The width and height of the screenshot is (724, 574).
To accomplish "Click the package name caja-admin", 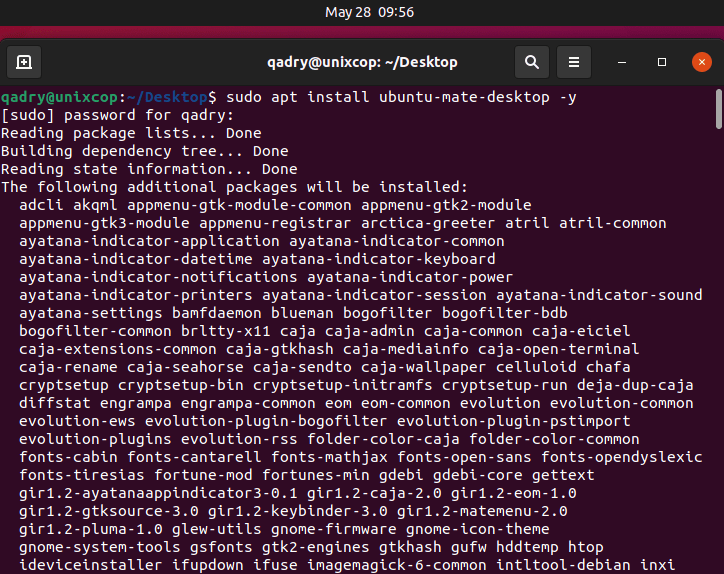I will coord(370,332).
